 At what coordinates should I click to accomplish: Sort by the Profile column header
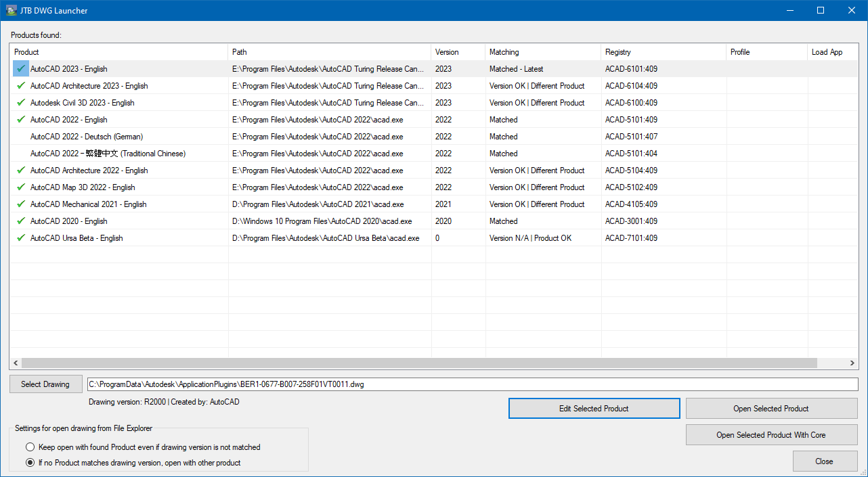[x=767, y=52]
